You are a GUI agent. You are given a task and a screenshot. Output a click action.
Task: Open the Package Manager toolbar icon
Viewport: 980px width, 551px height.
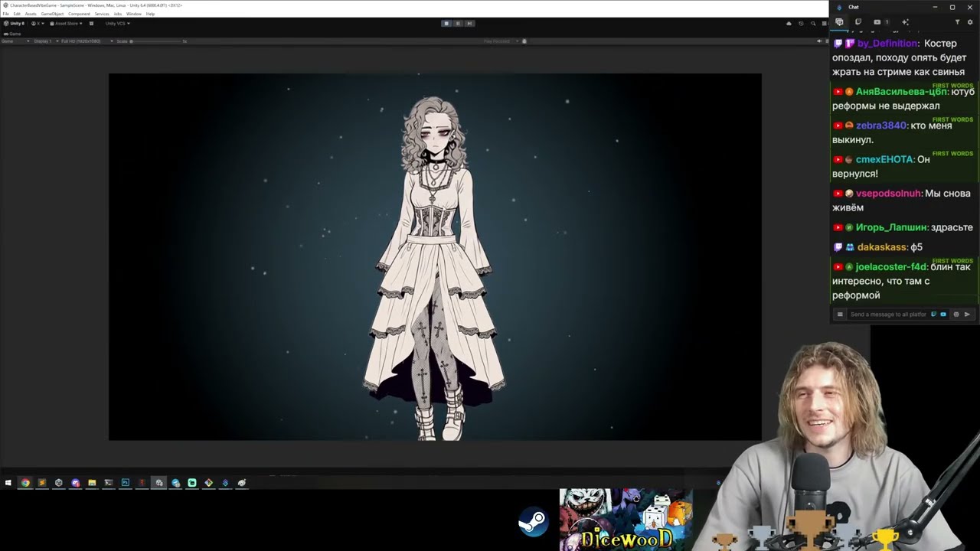(91, 23)
